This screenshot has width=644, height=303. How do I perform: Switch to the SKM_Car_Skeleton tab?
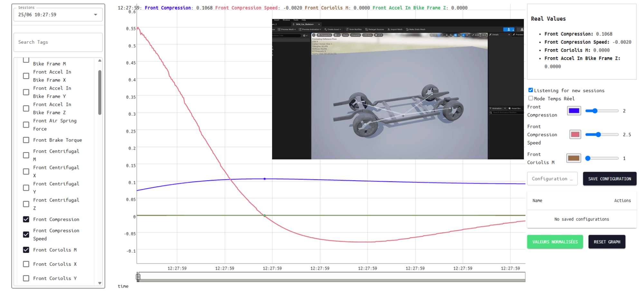point(304,24)
